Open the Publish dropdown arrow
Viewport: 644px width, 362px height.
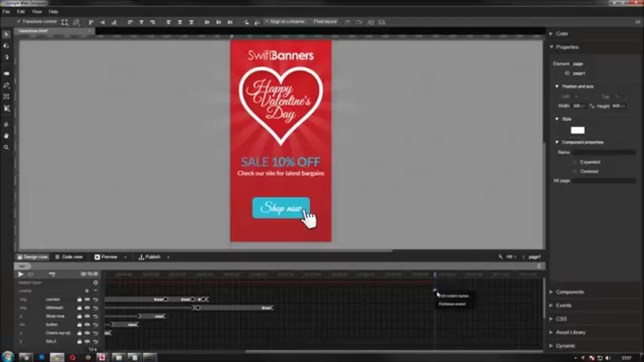pyautogui.click(x=168, y=257)
